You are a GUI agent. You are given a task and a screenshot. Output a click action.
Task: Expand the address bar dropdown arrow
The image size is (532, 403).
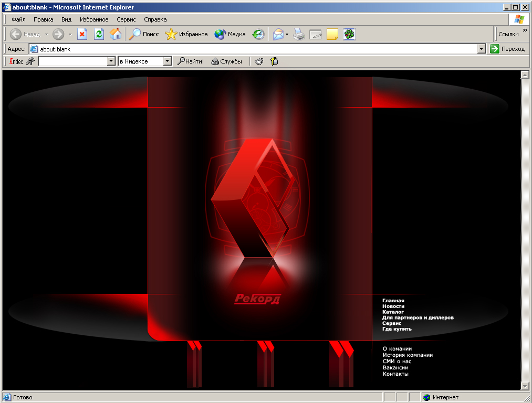click(x=482, y=49)
